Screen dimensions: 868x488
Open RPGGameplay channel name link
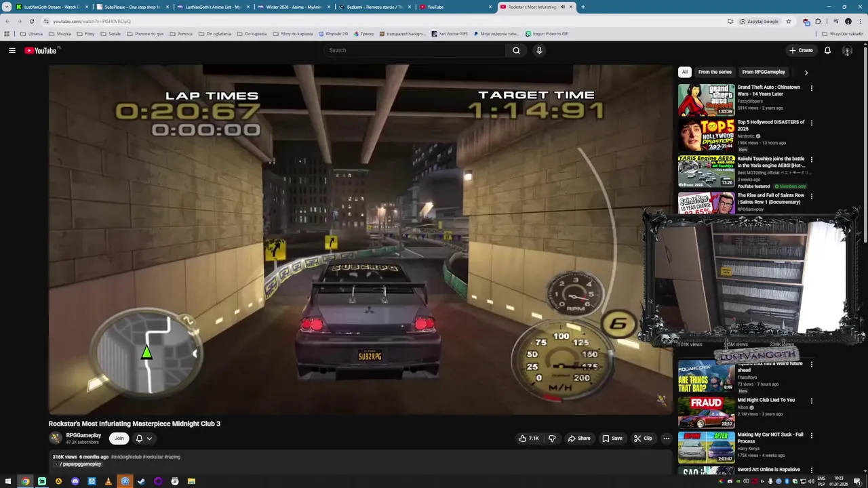tap(83, 435)
